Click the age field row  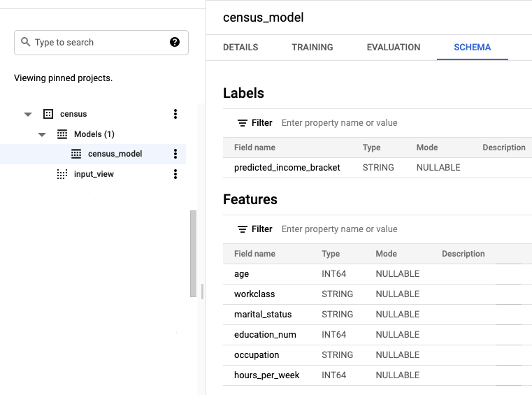point(378,274)
